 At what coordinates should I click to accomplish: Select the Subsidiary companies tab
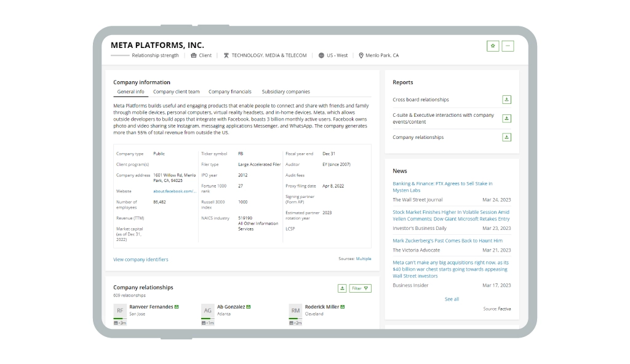[285, 92]
